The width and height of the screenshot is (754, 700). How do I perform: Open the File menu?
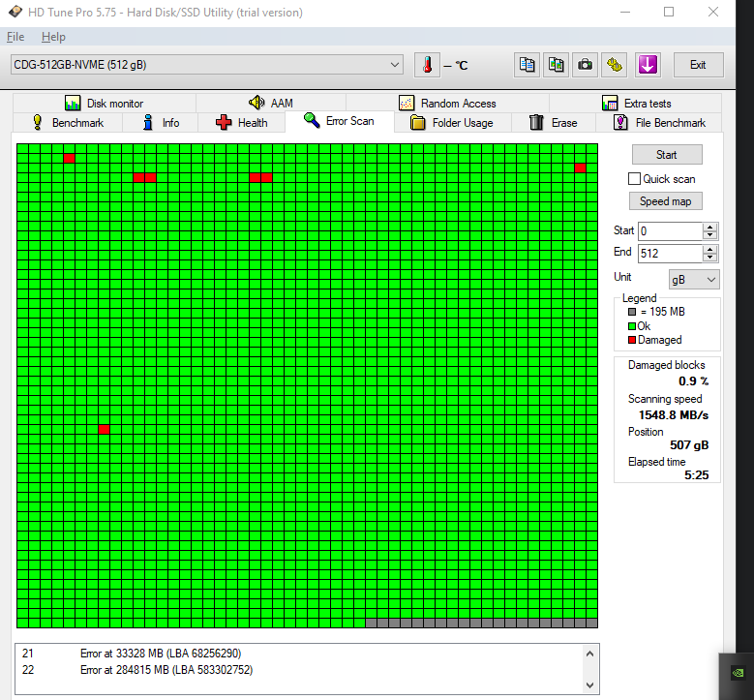[15, 37]
